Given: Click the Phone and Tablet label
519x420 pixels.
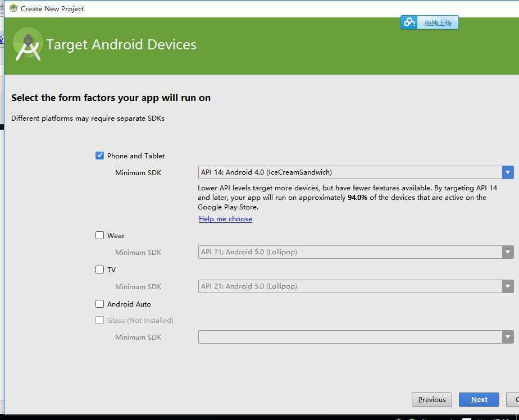Looking at the screenshot, I should (x=136, y=156).
